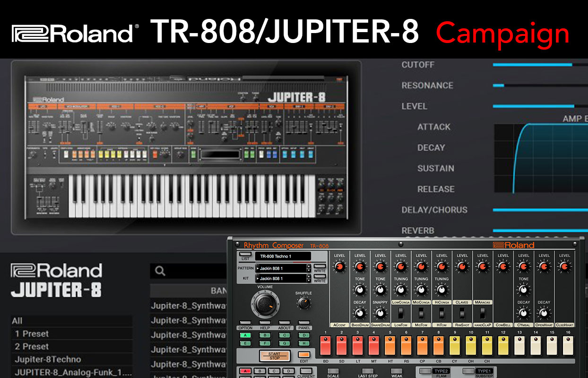Click the START/STOP button
This screenshot has width=588, height=378.
pos(274,356)
